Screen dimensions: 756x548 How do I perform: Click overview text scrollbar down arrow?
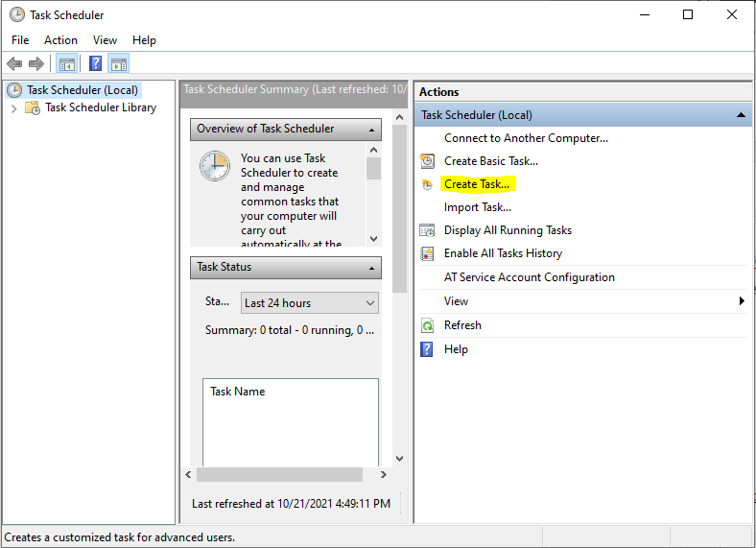coord(373,239)
